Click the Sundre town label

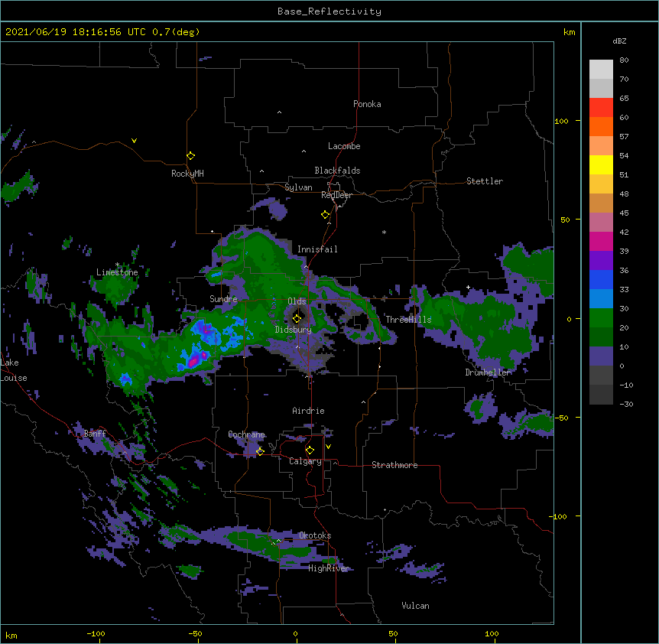pos(223,299)
